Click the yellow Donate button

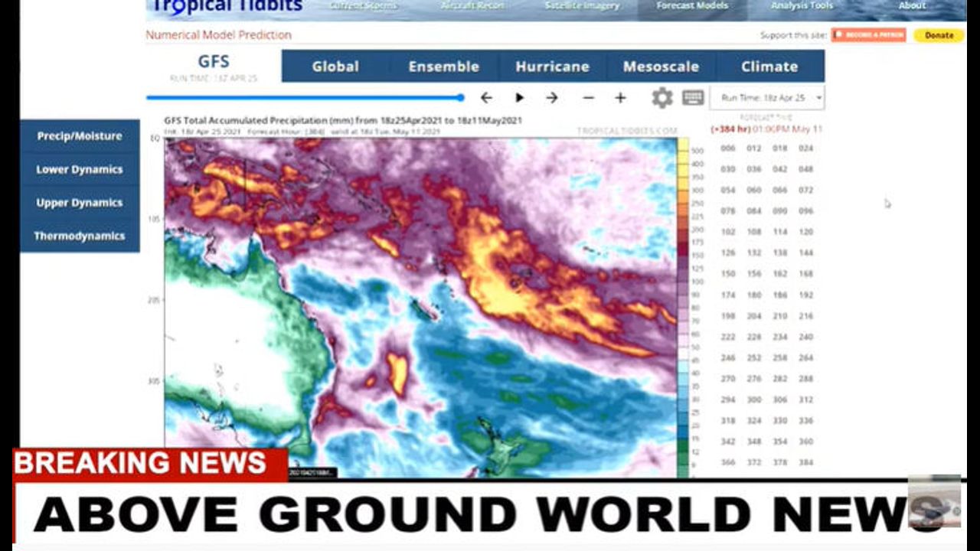pos(939,35)
